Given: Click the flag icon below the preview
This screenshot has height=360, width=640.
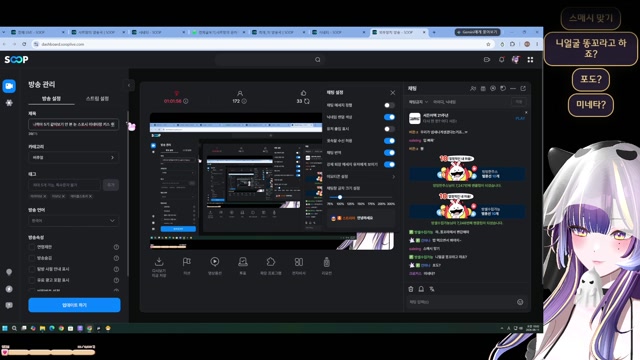Looking at the screenshot, I should [x=187, y=262].
